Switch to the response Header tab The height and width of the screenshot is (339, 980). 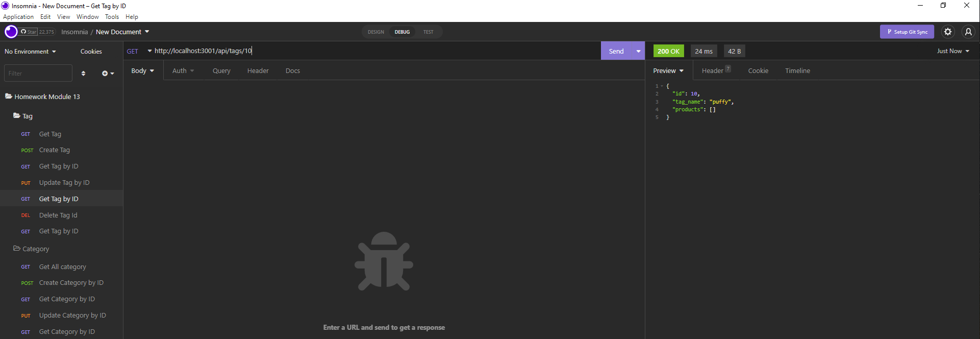[716, 70]
